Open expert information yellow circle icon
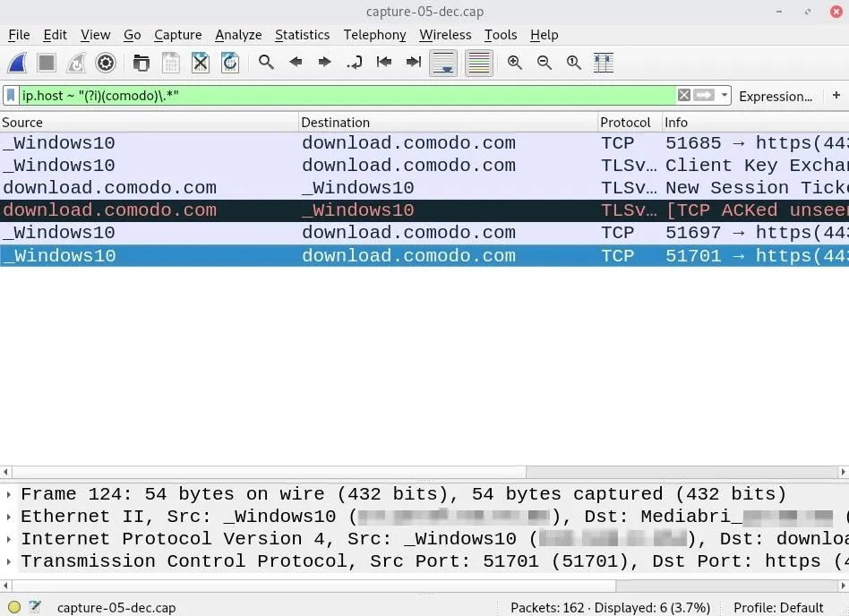Screen dimensions: 849x616 tap(14, 607)
